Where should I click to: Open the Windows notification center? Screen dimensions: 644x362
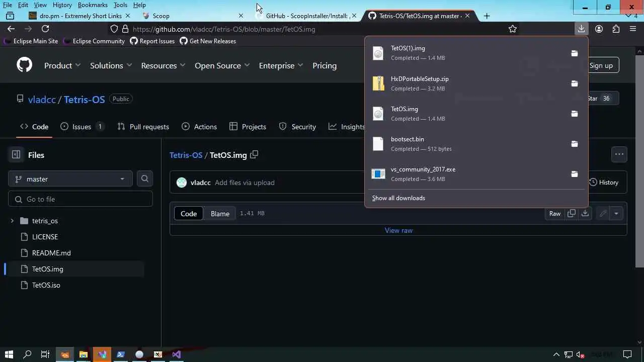(627, 354)
